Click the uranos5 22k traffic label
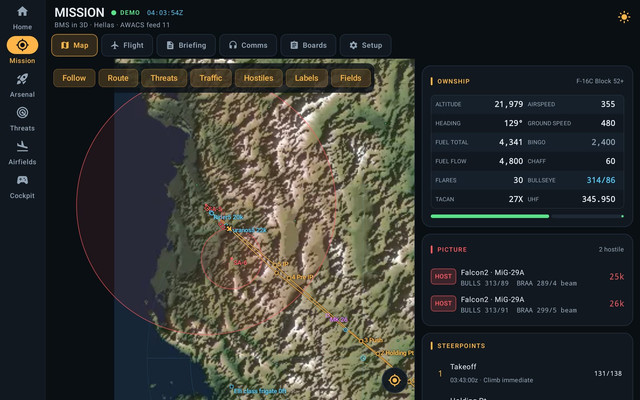 (x=250, y=230)
